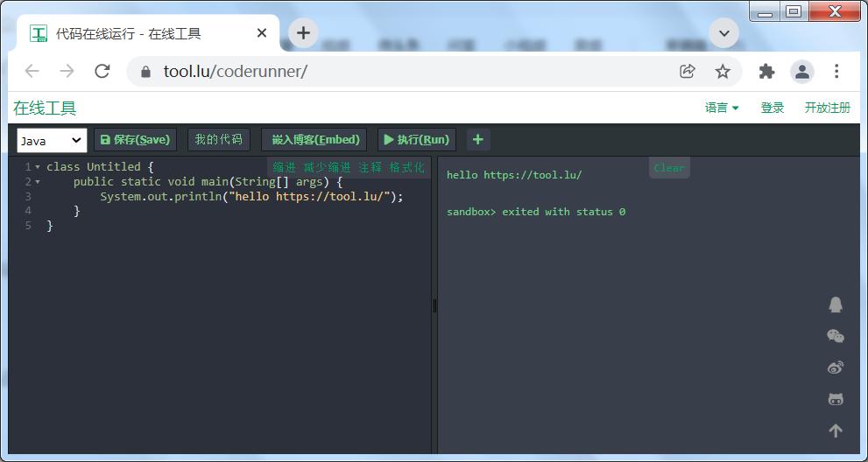Viewport: 868px width, 462px height.
Task: Open the extensions puzzle icon
Action: 766,72
